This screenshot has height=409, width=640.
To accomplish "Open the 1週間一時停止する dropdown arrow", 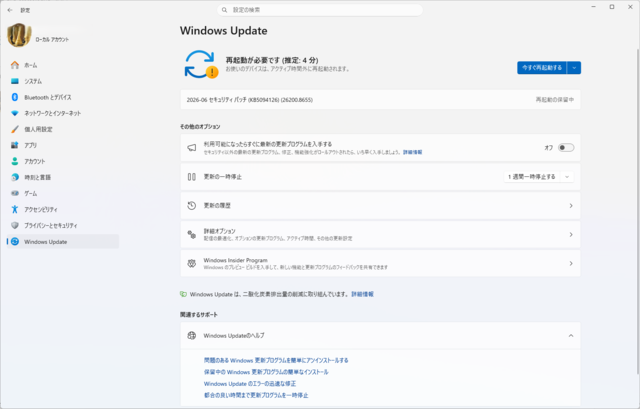I will point(567,177).
